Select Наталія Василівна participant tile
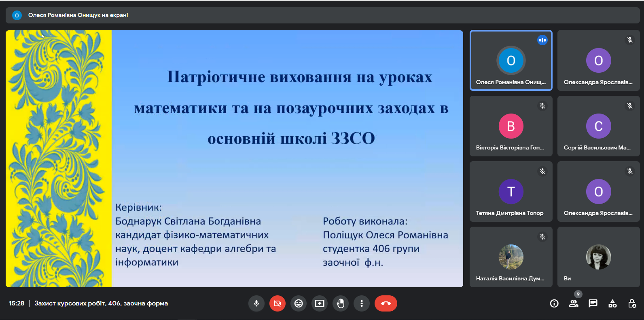Screen dimensions: 644x320 (x=511, y=257)
